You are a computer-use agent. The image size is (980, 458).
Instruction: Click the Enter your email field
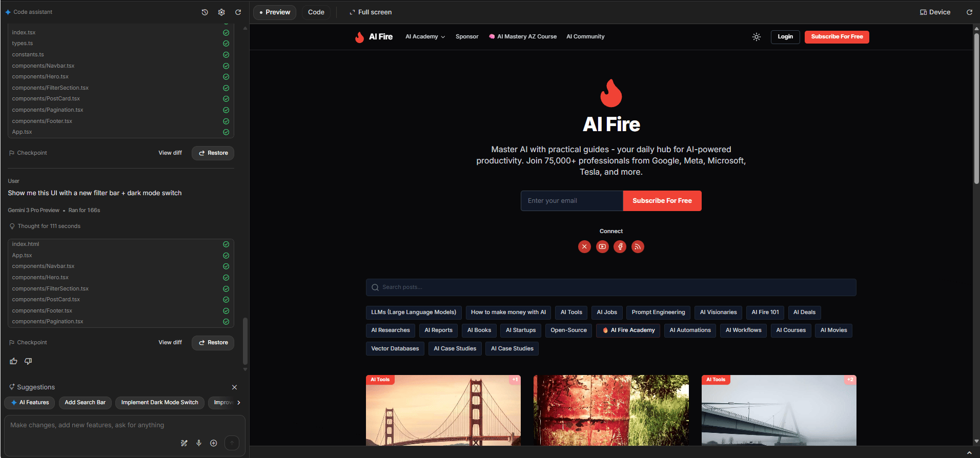(572, 201)
